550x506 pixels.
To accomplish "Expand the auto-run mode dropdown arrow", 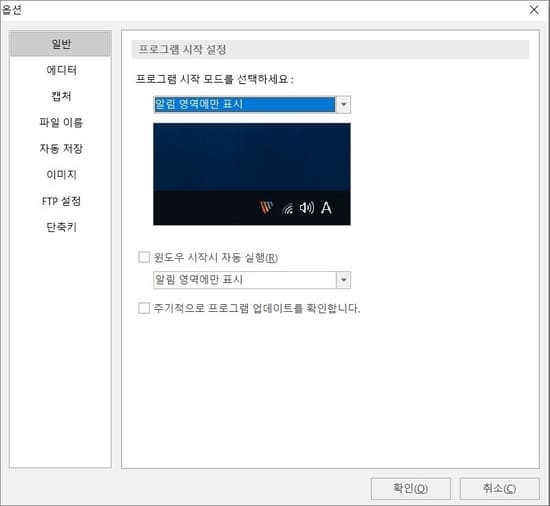I will click(343, 280).
